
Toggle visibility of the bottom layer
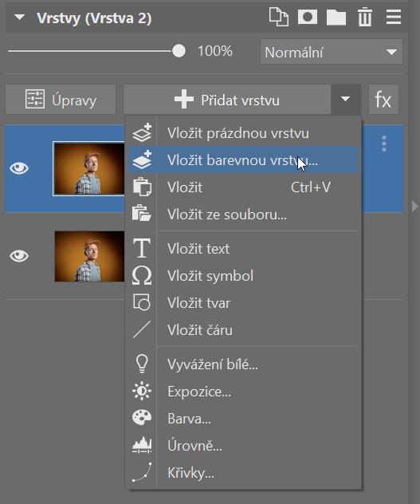tap(19, 256)
